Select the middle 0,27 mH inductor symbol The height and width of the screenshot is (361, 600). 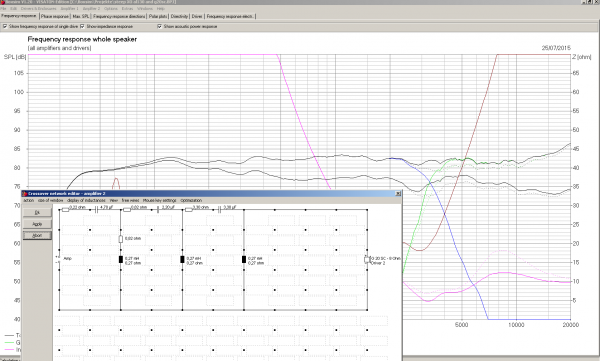(x=182, y=260)
